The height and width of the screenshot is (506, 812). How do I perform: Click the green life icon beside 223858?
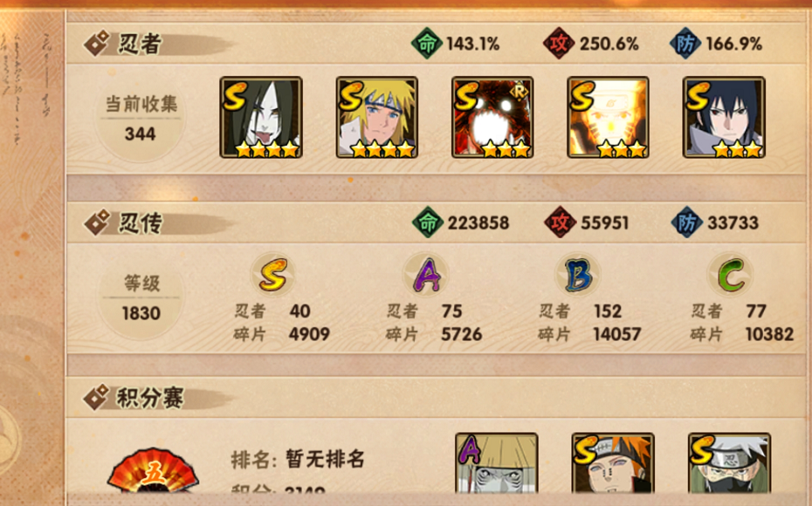point(428,222)
